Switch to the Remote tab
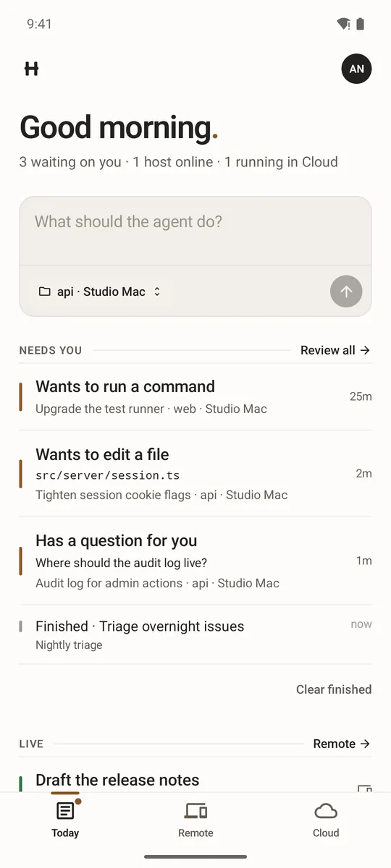The height and width of the screenshot is (868, 391). coord(195,820)
